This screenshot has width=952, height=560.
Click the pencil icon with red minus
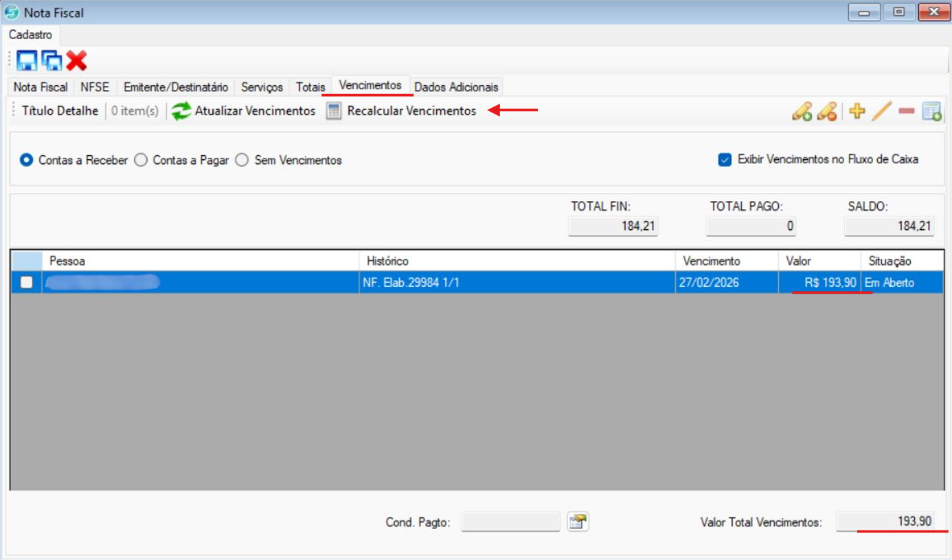826,111
